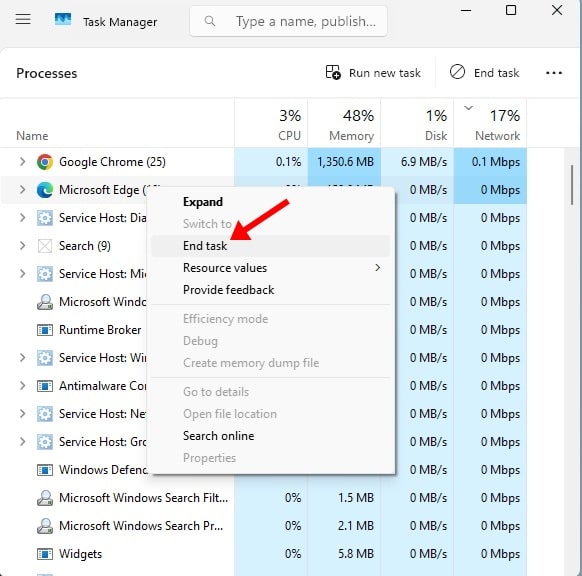The width and height of the screenshot is (582, 576).
Task: Click the Run new task button
Action: (373, 73)
